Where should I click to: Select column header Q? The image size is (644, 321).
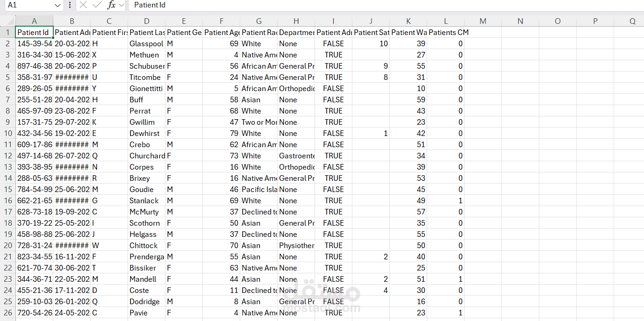(x=632, y=21)
